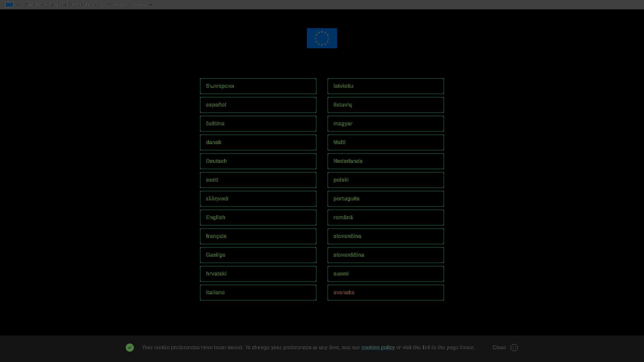
Task: Select Gaeilge language
Action: coord(258,255)
